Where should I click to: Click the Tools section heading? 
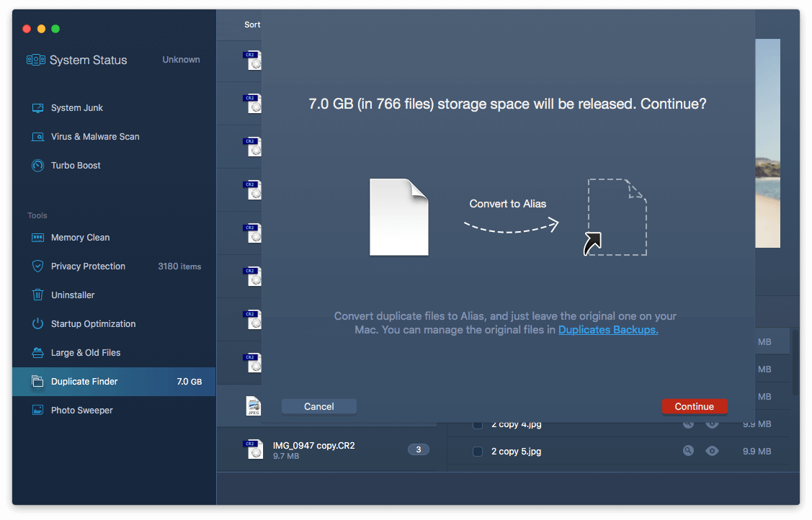(x=37, y=215)
